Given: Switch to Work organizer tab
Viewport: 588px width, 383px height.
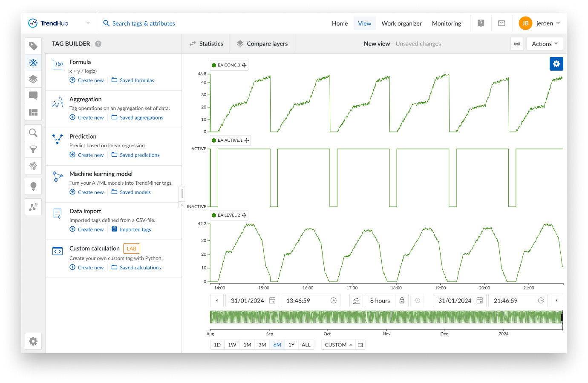Looking at the screenshot, I should pyautogui.click(x=401, y=23).
